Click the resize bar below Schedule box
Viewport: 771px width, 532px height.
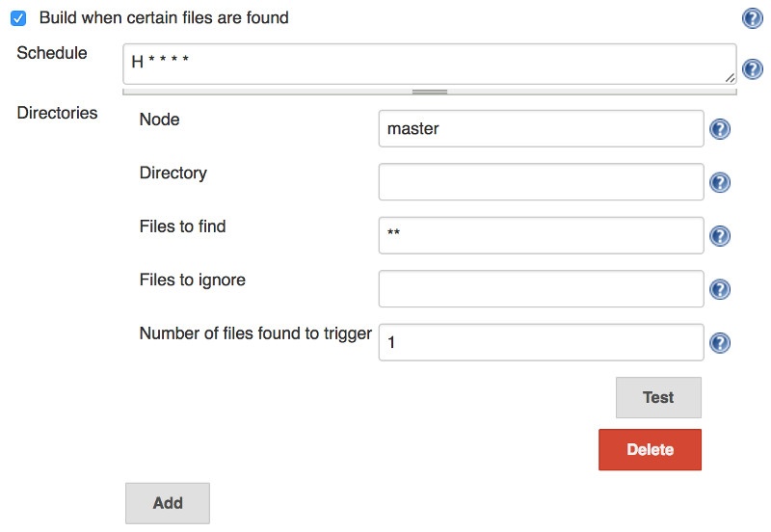429,92
